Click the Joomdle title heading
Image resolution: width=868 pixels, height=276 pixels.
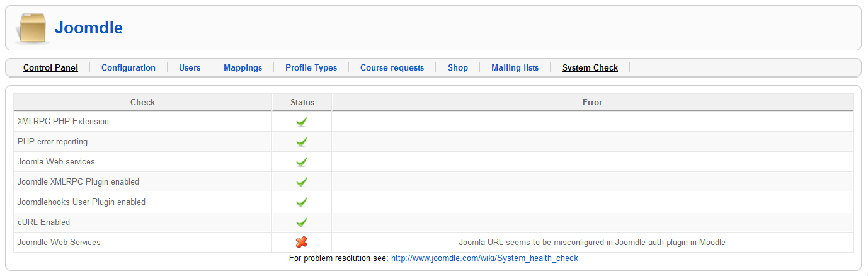point(89,28)
